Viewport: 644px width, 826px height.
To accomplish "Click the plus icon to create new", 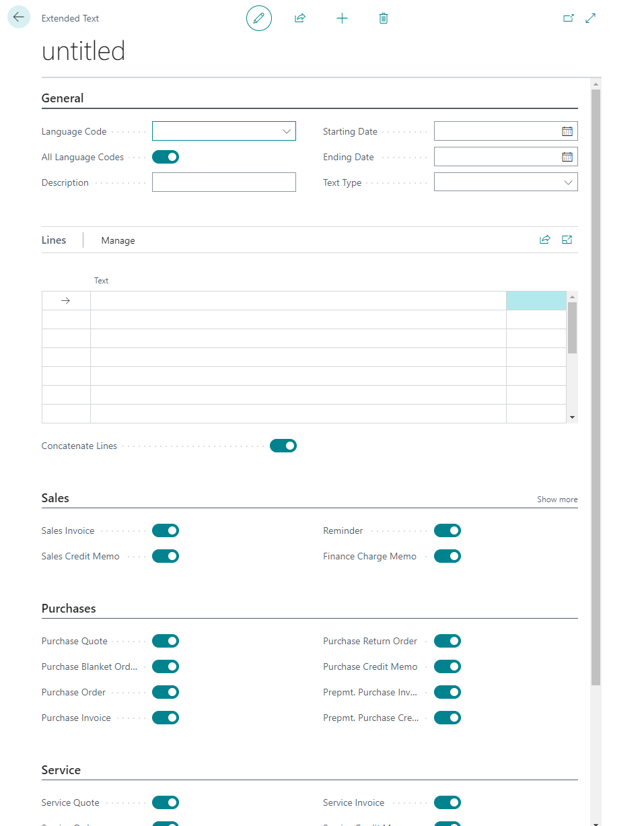I will coord(342,18).
